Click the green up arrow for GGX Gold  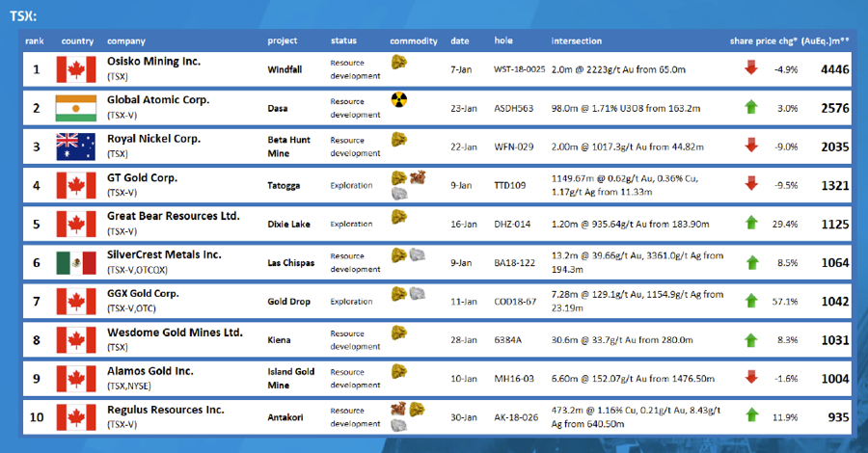(x=751, y=300)
